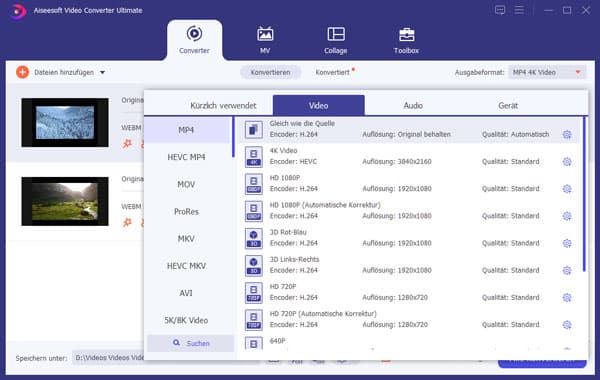
Task: Select the Konvertiert tab
Action: (x=333, y=72)
